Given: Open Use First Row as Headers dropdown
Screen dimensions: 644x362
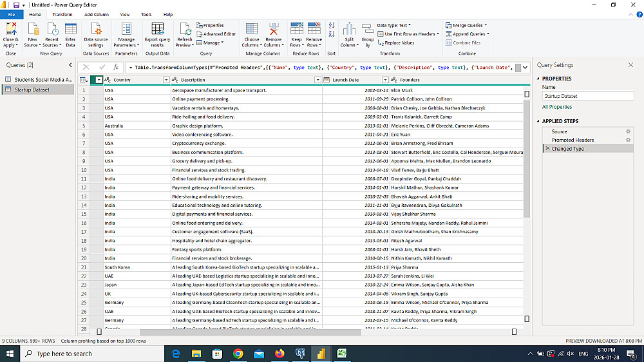Looking at the screenshot, I should point(408,34).
